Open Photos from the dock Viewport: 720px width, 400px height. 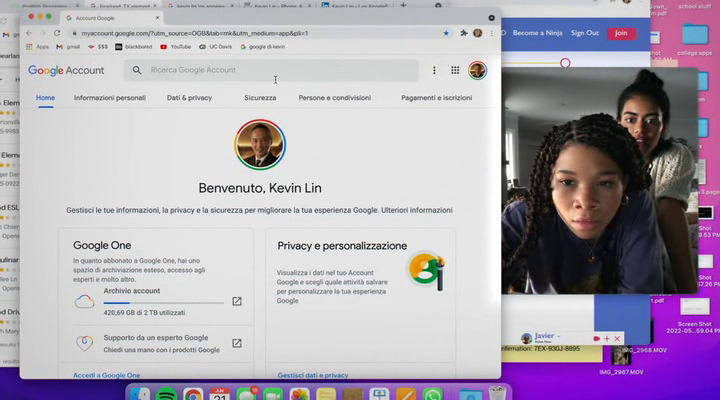click(x=299, y=394)
